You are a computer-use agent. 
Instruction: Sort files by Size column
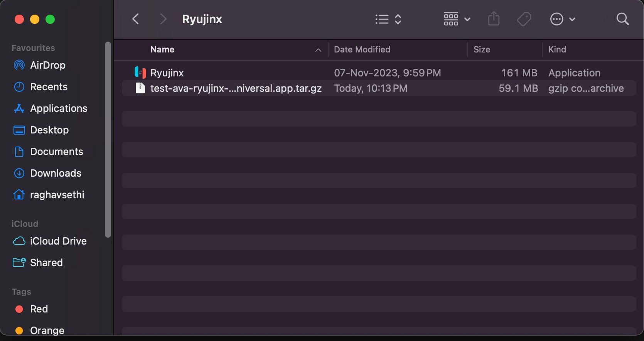(482, 50)
